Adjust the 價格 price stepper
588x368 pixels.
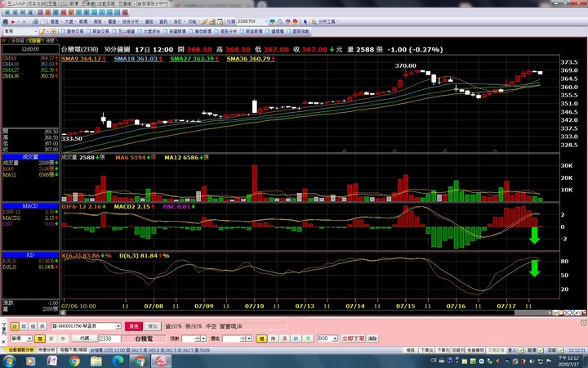pos(243,339)
